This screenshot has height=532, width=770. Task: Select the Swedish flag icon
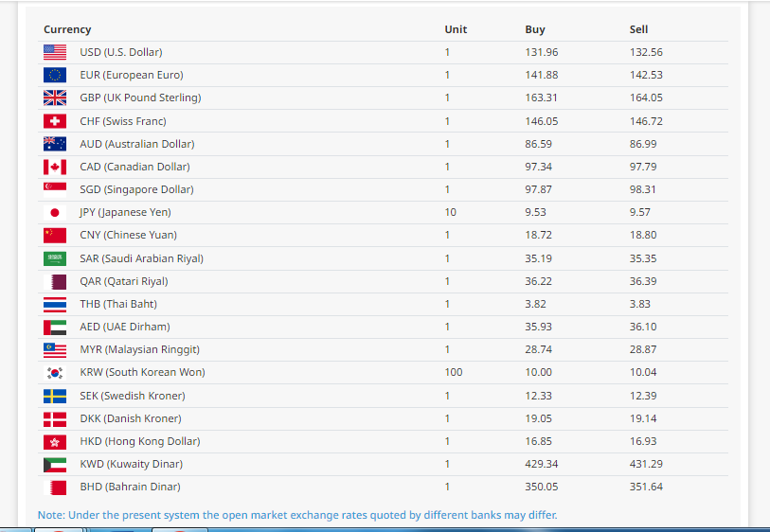[x=55, y=396]
